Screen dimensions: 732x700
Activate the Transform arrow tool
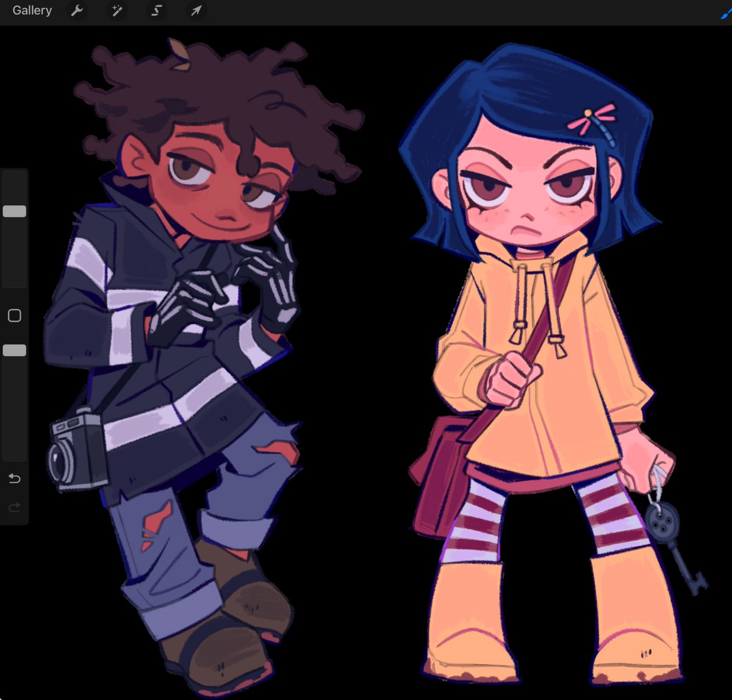click(x=195, y=10)
